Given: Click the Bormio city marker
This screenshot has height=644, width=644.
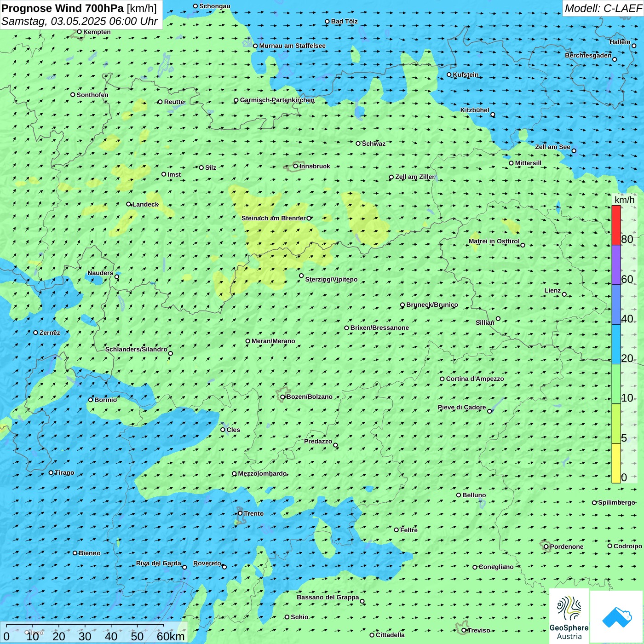Looking at the screenshot, I should (91, 400).
